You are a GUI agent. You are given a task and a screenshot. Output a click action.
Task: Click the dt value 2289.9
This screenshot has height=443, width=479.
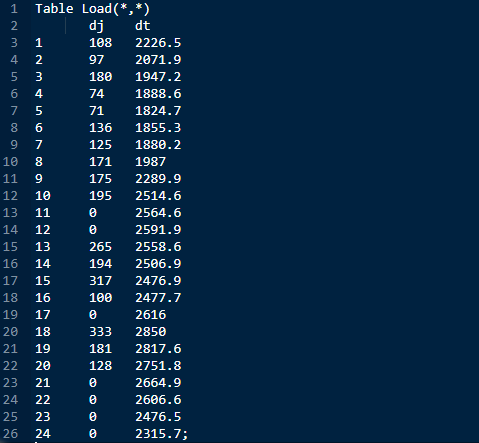(158, 179)
